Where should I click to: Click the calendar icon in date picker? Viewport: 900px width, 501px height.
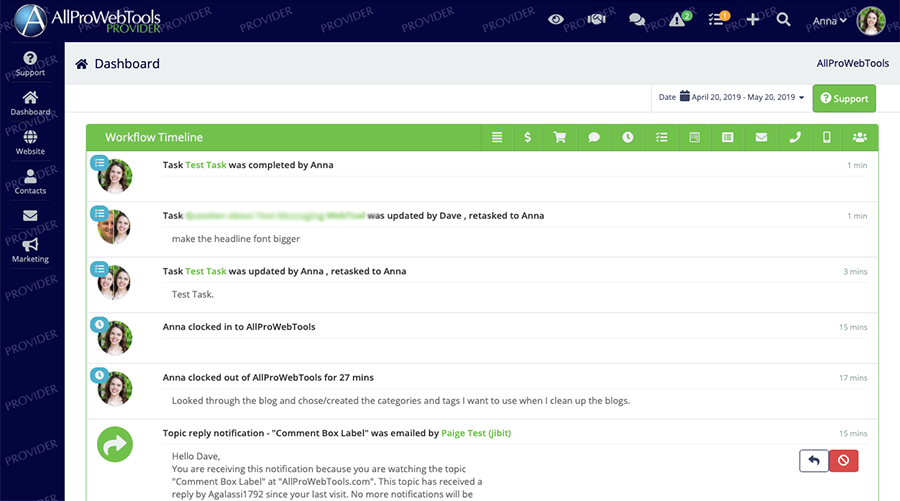[x=684, y=96]
